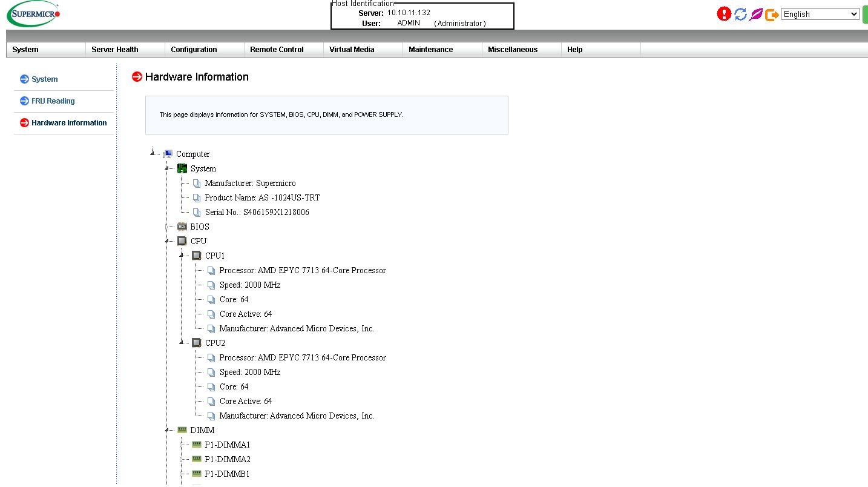Click the page icon beside Manufacturer: Supermicro
This screenshot has height=487, width=868.
(x=197, y=183)
